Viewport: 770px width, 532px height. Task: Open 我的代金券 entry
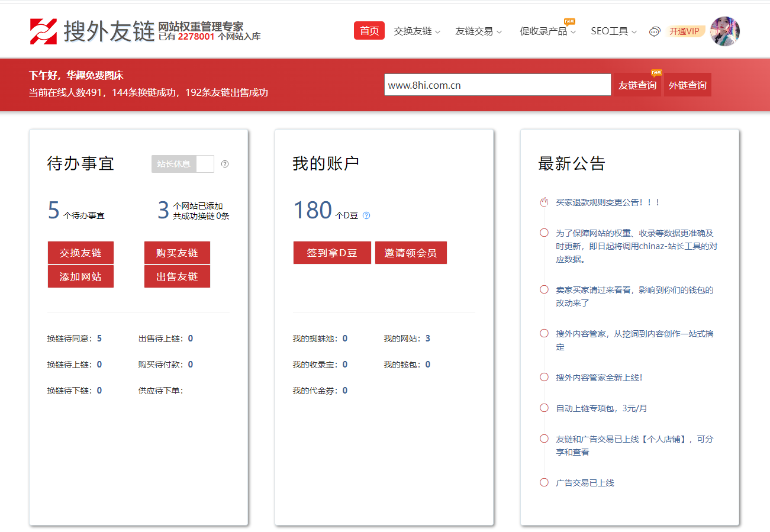pos(320,391)
